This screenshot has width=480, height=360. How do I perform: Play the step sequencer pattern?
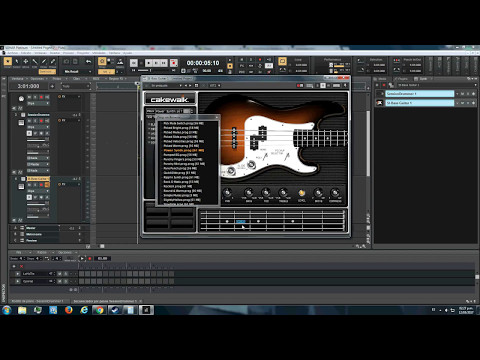pos(82,258)
